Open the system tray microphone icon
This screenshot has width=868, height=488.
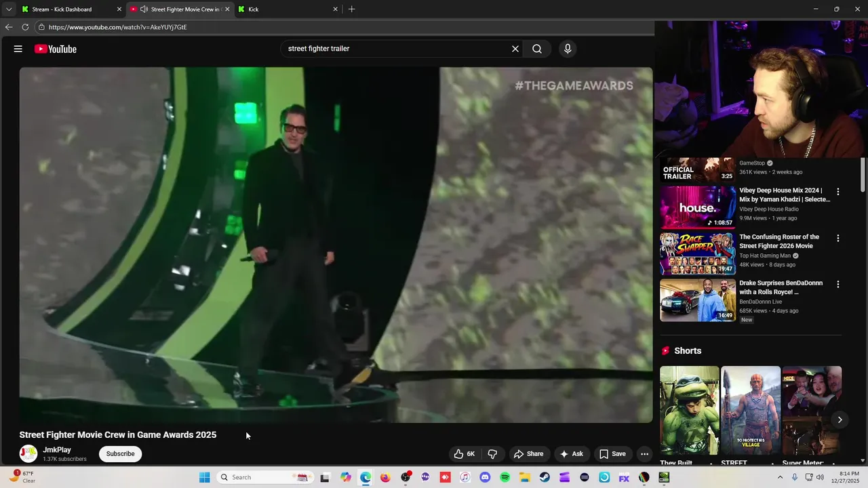[x=795, y=477]
